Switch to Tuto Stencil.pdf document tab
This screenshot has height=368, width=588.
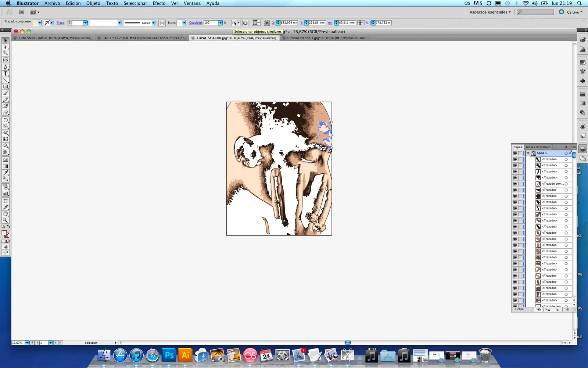(53, 38)
